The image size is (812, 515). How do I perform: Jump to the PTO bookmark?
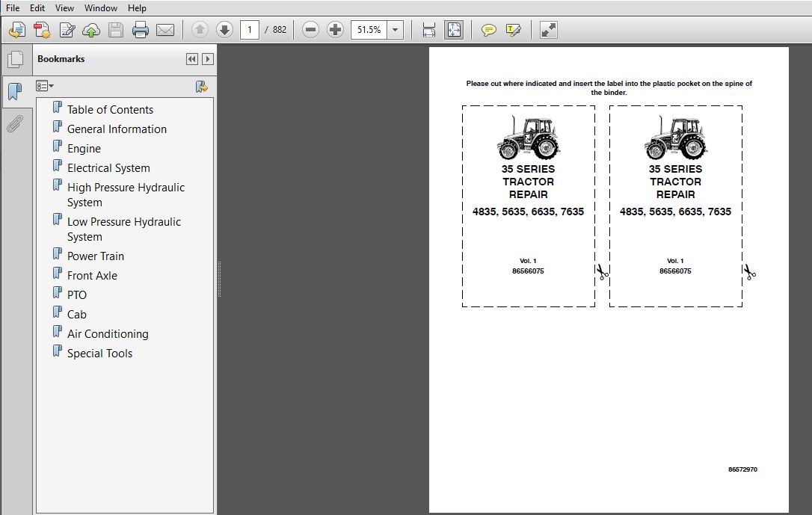(77, 295)
